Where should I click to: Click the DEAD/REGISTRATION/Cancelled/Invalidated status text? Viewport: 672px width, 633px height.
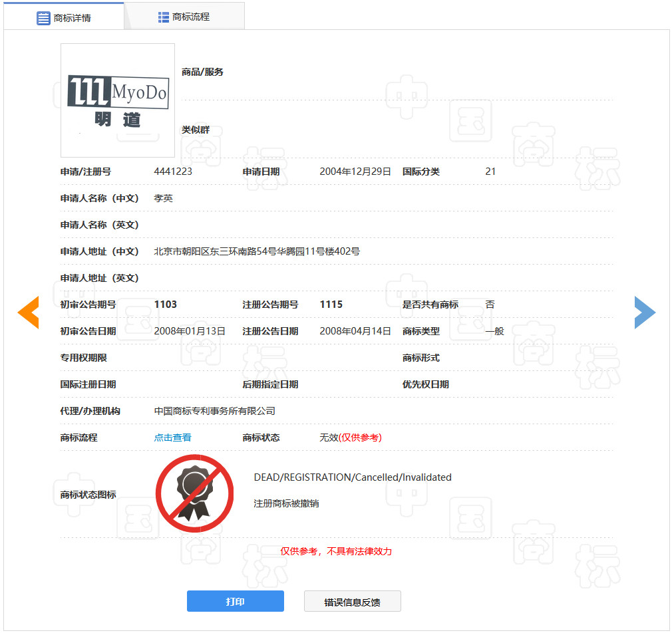click(x=351, y=477)
